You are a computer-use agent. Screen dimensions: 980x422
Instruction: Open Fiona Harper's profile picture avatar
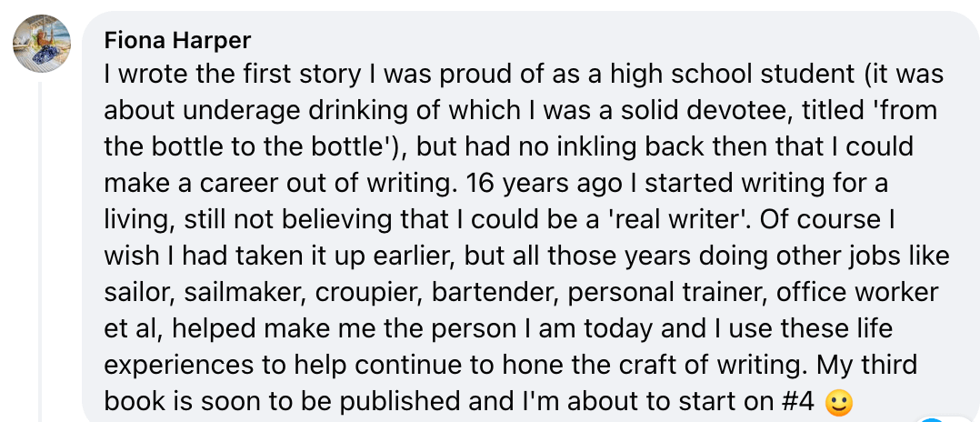(x=42, y=44)
